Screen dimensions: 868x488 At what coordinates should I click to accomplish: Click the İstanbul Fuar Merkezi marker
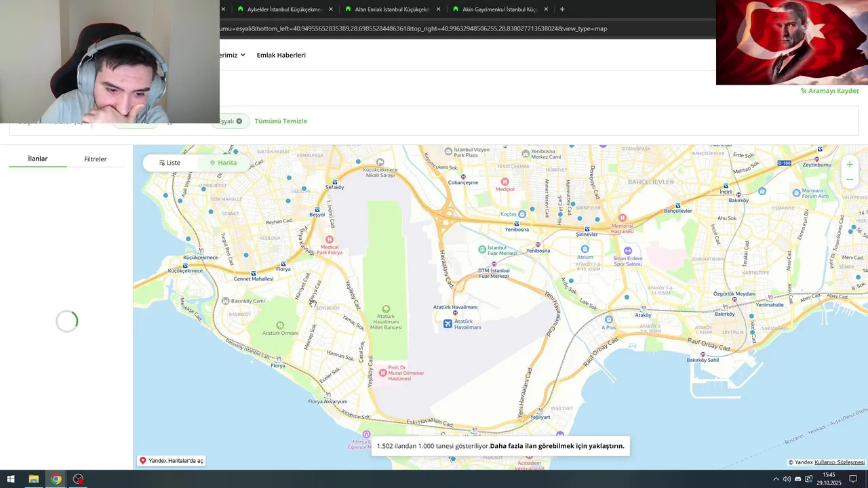[x=482, y=249]
